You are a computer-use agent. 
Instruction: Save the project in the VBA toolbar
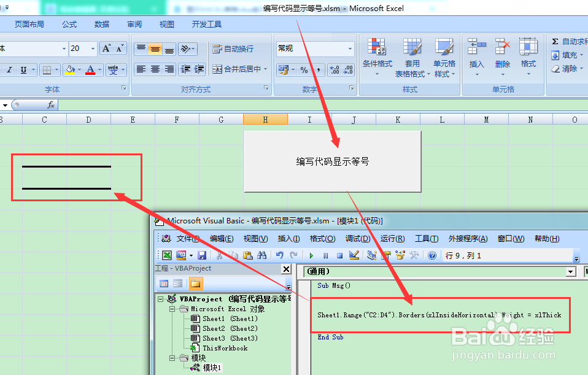pos(202,255)
